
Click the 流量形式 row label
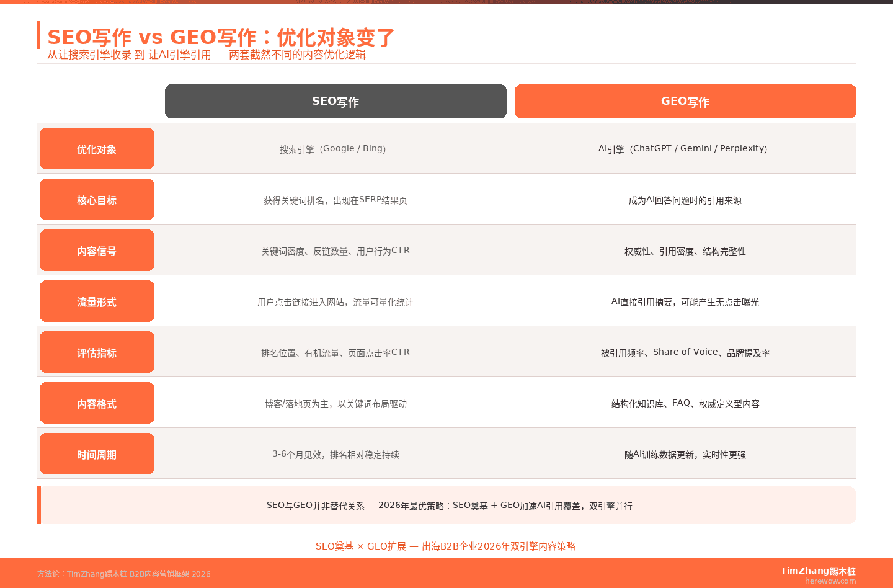(97, 301)
